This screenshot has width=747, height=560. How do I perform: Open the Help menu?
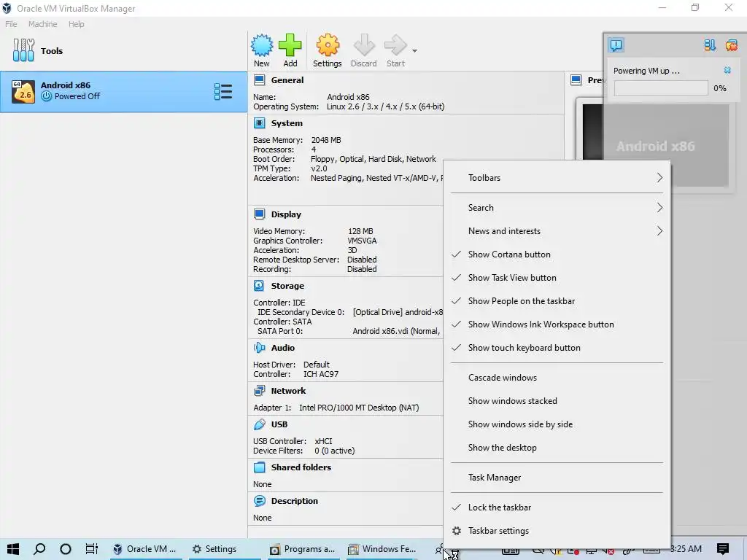pos(76,24)
